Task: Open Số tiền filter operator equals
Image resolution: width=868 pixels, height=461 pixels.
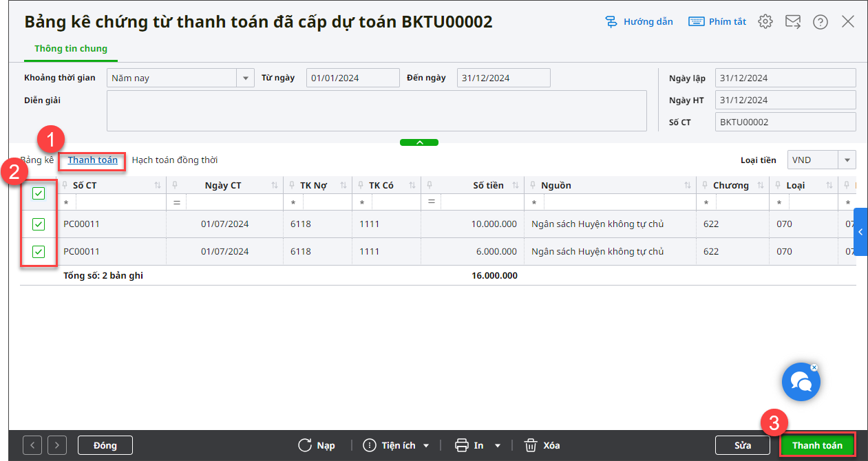Action: [431, 202]
